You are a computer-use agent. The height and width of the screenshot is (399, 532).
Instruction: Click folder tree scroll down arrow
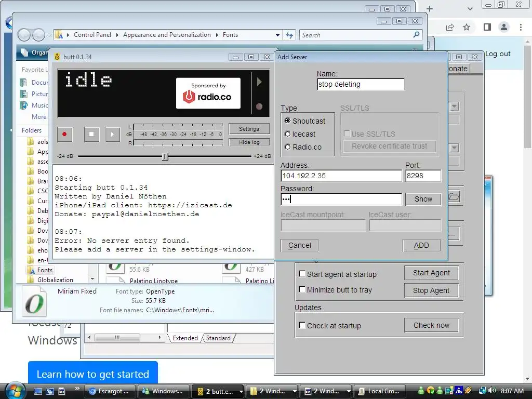coord(92,279)
